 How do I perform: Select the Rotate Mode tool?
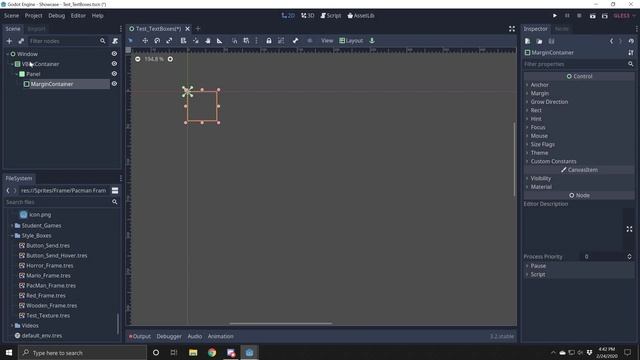pyautogui.click(x=157, y=40)
